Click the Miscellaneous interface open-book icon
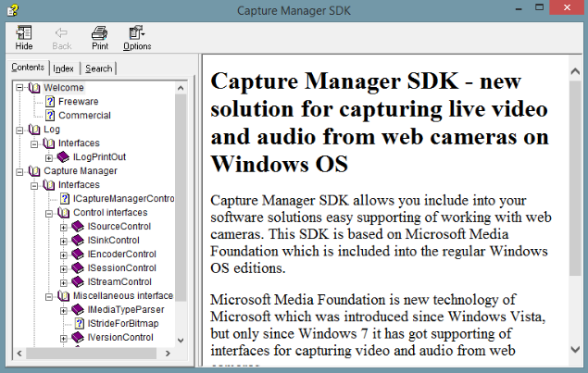588x373 pixels. tap(63, 296)
